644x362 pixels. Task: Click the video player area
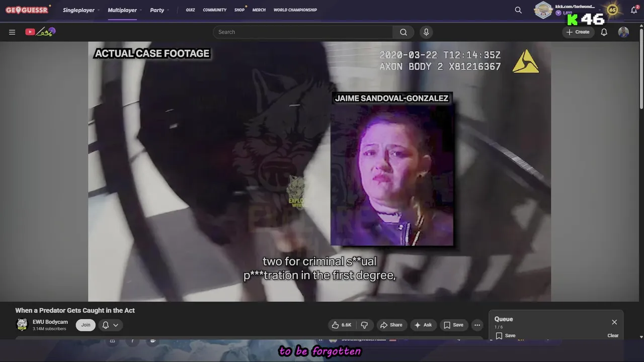point(319,171)
